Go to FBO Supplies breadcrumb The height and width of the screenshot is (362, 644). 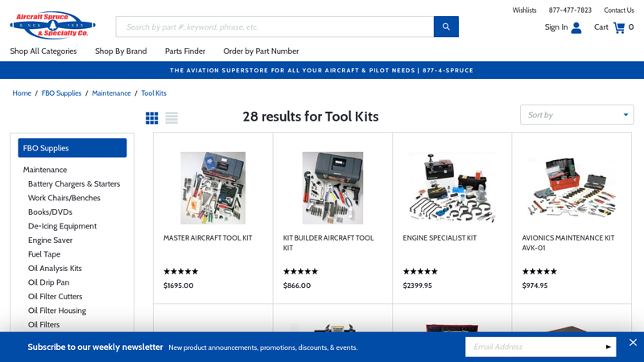[x=62, y=93]
